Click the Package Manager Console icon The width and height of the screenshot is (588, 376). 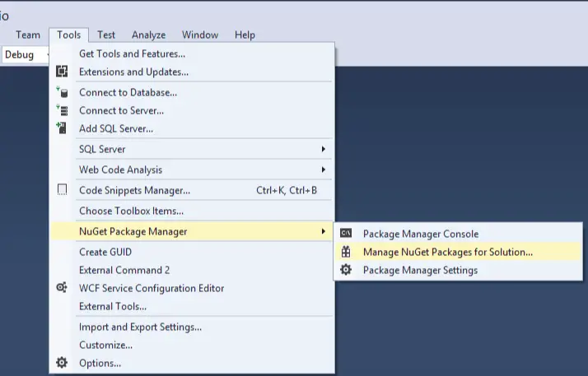tap(346, 234)
